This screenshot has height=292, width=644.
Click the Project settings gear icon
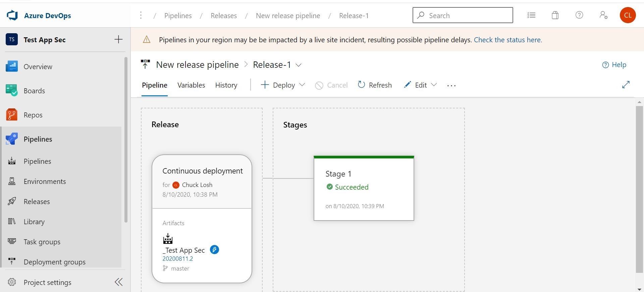[x=12, y=282]
